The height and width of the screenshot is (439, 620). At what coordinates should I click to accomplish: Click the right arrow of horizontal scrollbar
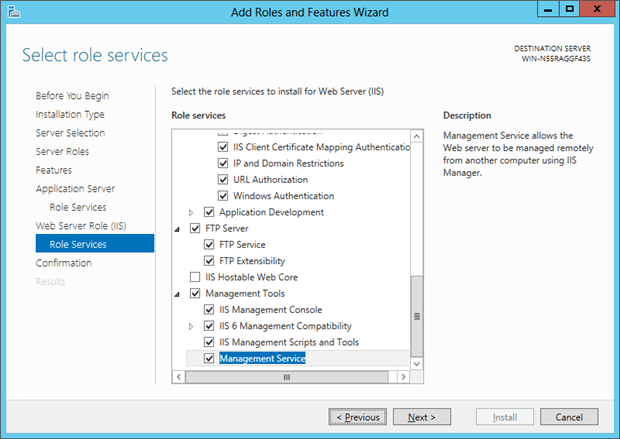403,377
